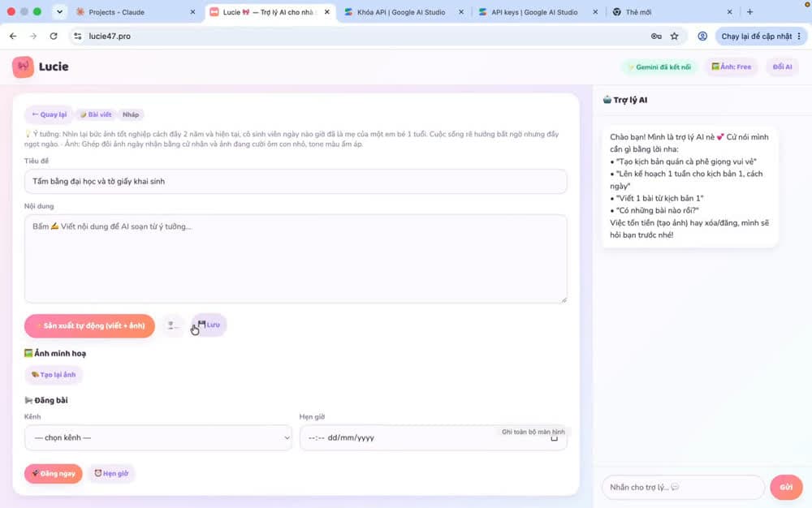Click the browser forward arrow
This screenshot has height=508, width=812.
point(33,37)
